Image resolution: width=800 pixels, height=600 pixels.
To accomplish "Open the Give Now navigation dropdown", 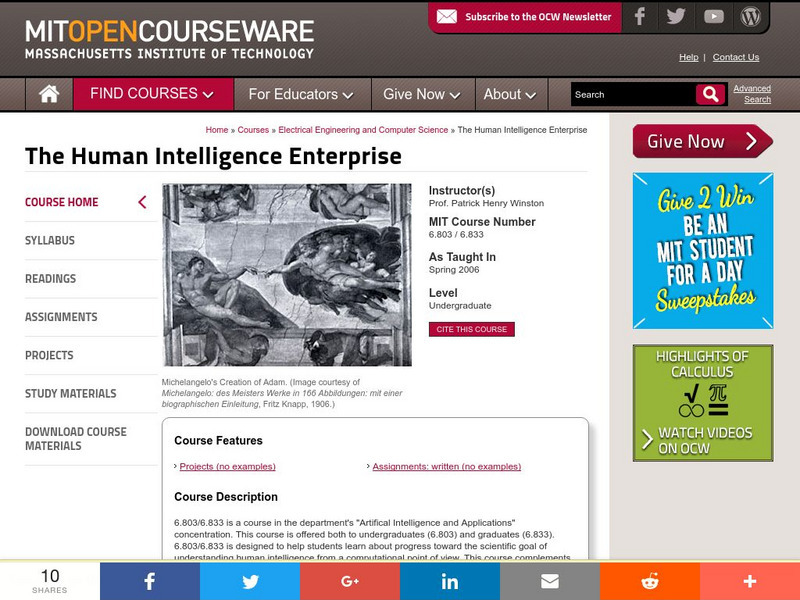I will tap(423, 94).
